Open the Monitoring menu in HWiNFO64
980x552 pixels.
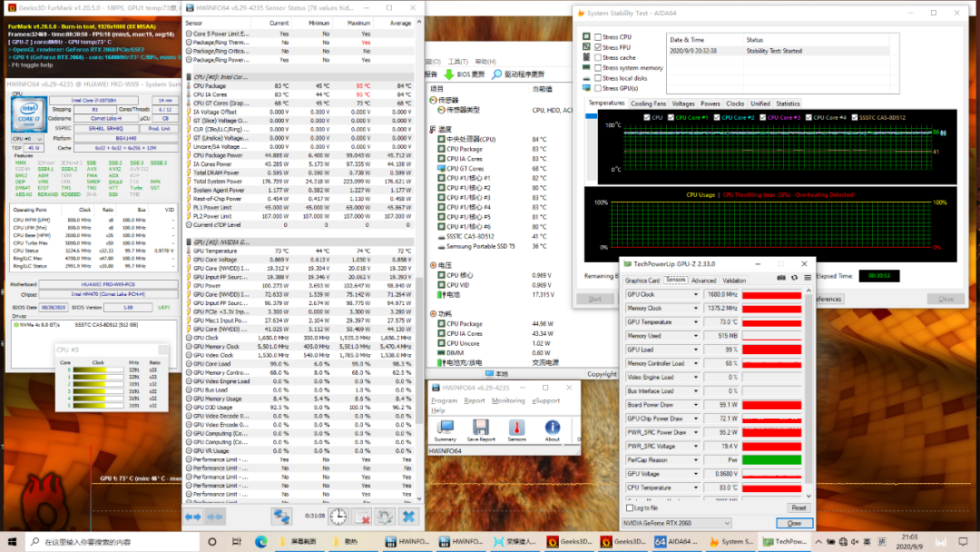[508, 400]
